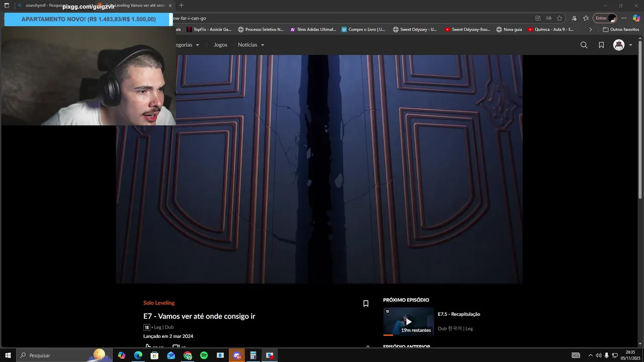Expand bookmarks overflow chevron
This screenshot has width=644, height=362.
[x=591, y=30]
